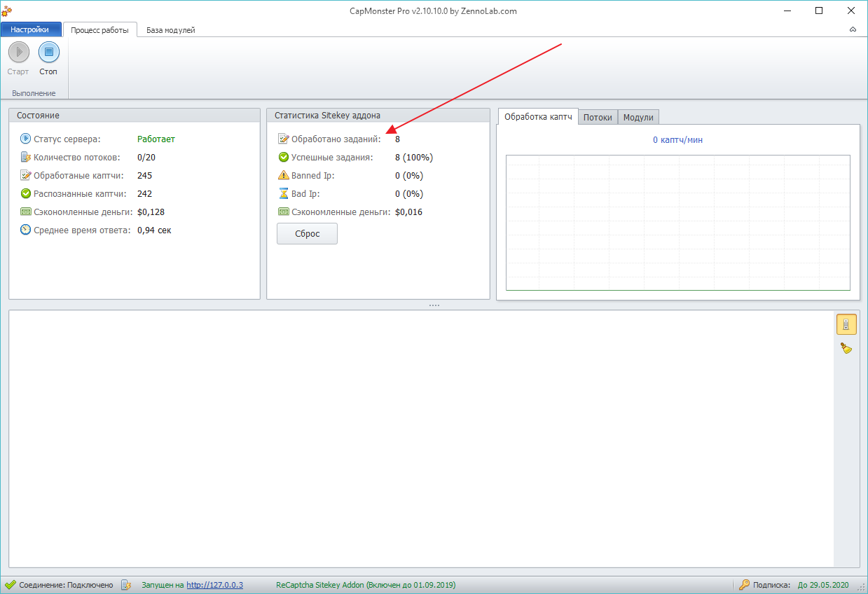The height and width of the screenshot is (594, 868).
Task: Click the Распознанные каптчи green check icon
Action: pos(26,193)
